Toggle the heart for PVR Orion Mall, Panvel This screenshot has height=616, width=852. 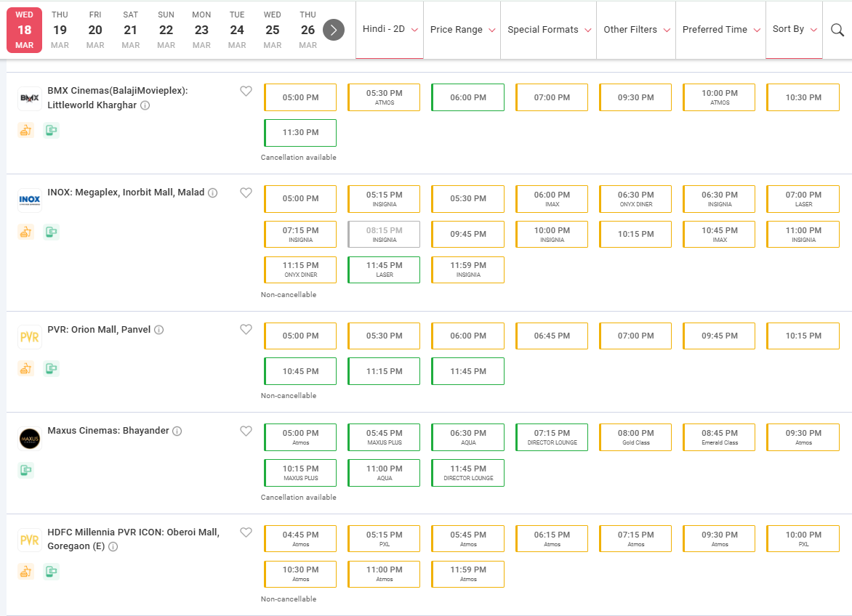(246, 330)
